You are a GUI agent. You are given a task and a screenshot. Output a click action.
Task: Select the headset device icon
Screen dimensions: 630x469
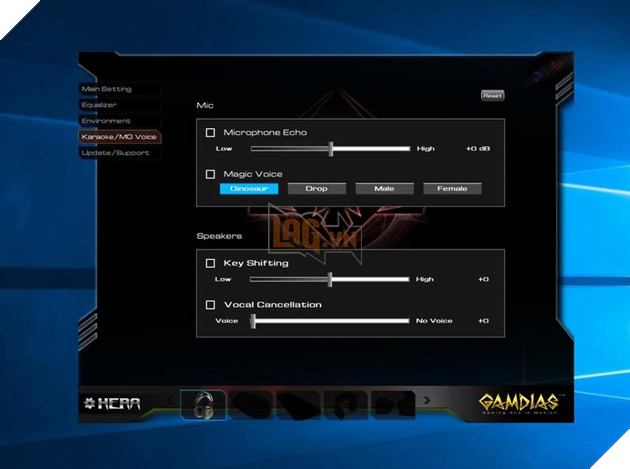tap(203, 403)
